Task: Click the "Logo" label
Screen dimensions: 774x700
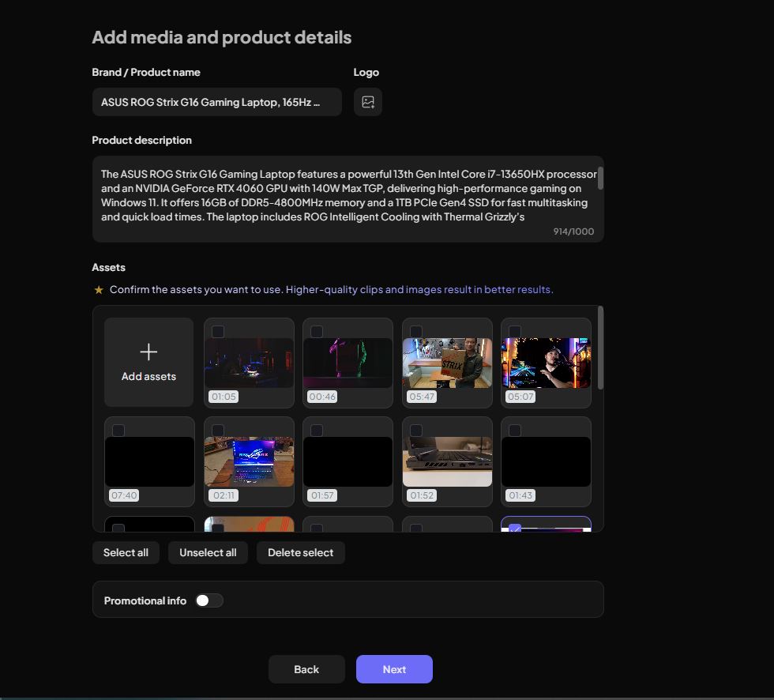Action: [366, 73]
